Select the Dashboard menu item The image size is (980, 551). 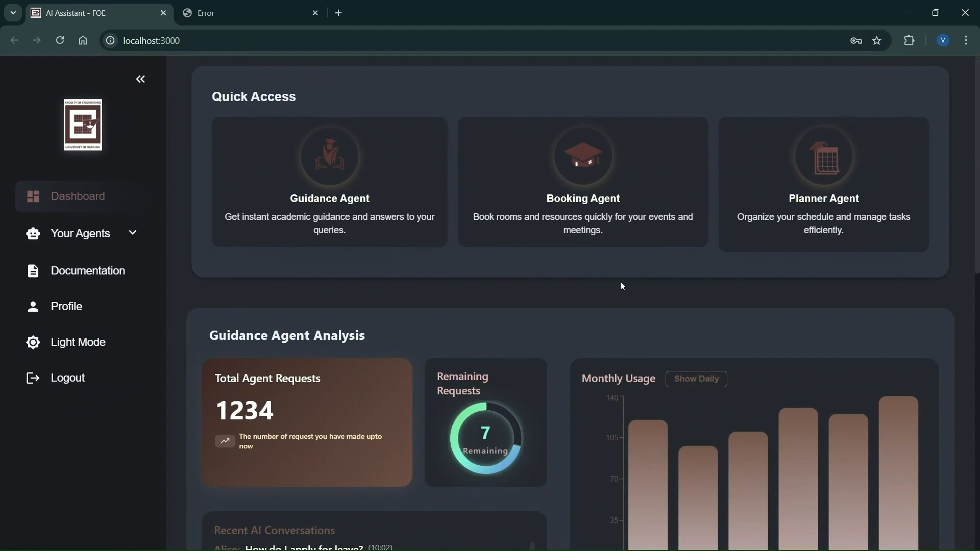(x=78, y=196)
